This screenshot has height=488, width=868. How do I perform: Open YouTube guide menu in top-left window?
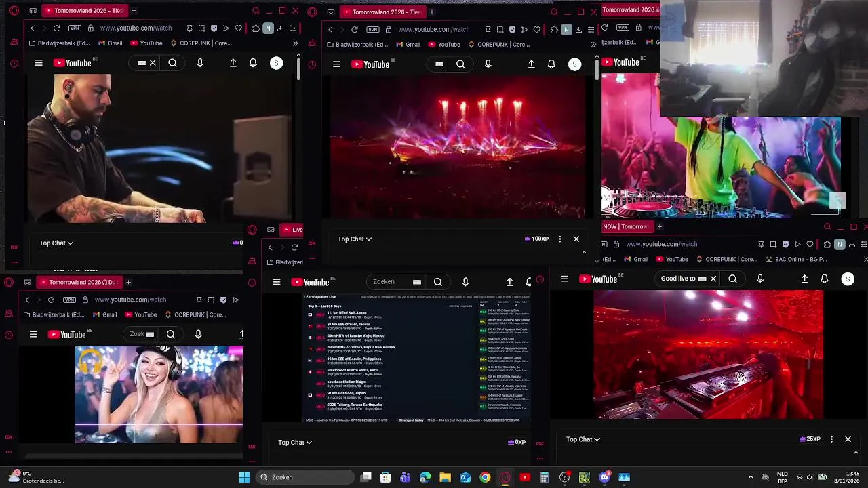tap(39, 63)
